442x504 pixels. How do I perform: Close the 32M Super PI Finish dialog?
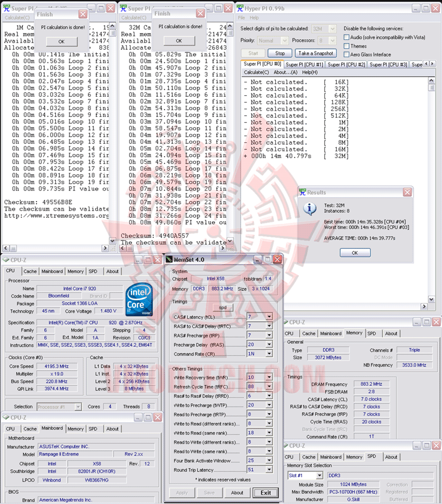pyautogui.click(x=200, y=13)
